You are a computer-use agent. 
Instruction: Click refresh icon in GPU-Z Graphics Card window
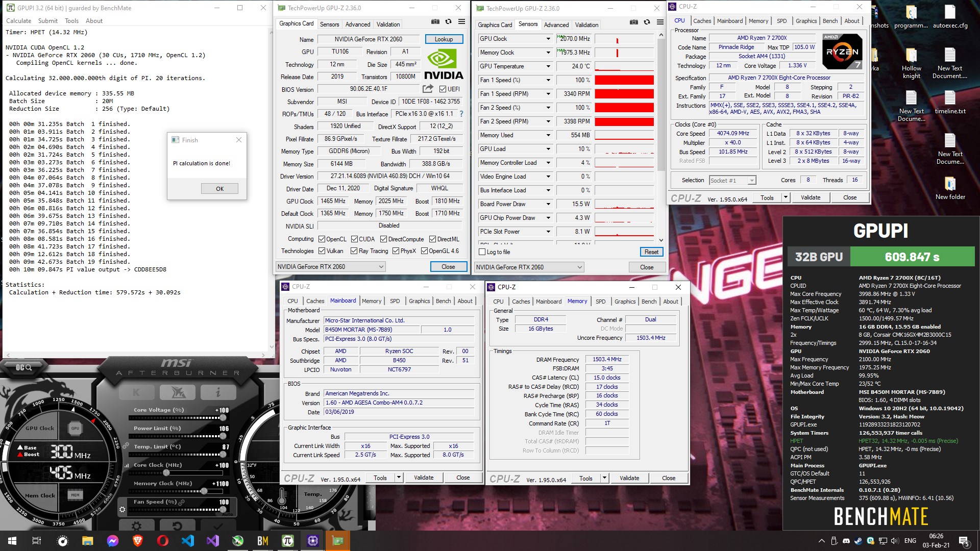(x=448, y=22)
